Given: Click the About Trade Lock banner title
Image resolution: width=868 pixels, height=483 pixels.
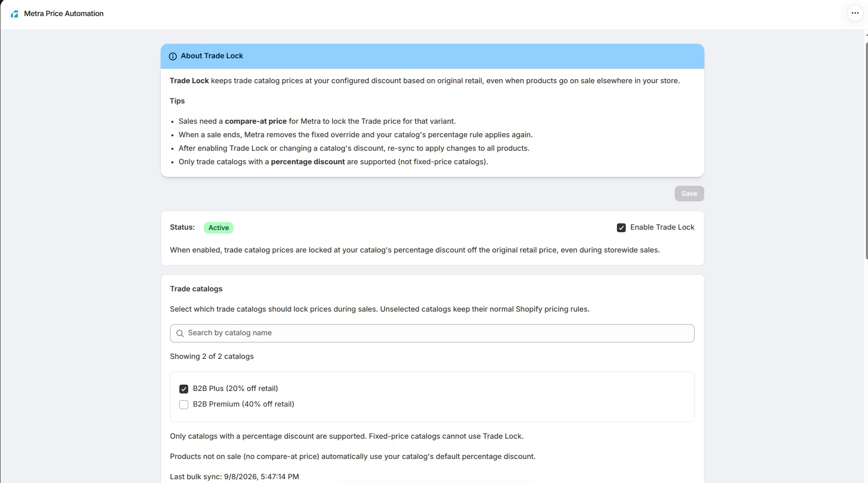Looking at the screenshot, I should [212, 56].
